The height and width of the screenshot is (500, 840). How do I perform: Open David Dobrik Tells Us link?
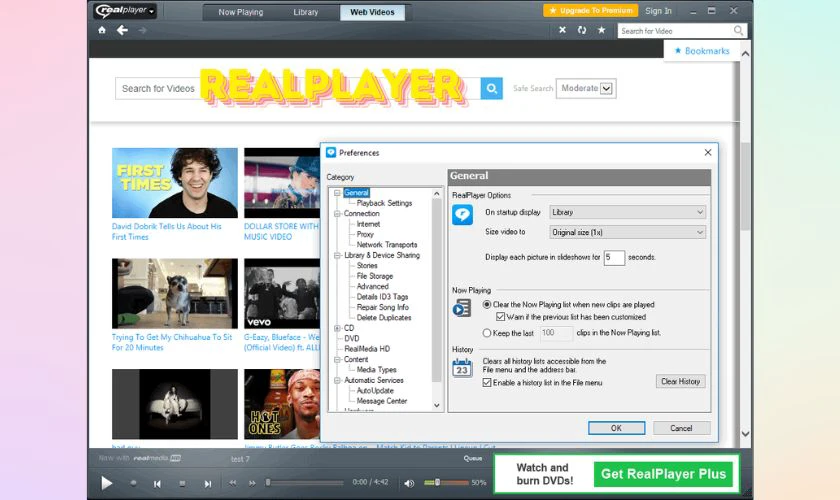tap(166, 232)
